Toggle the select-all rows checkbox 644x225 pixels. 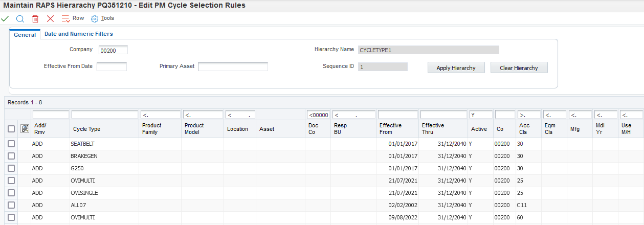click(11, 129)
